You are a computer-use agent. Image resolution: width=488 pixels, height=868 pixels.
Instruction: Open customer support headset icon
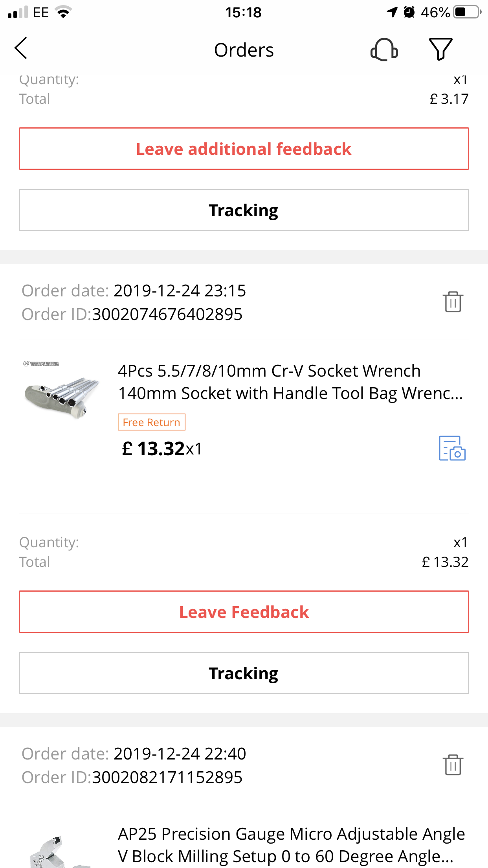[384, 50]
